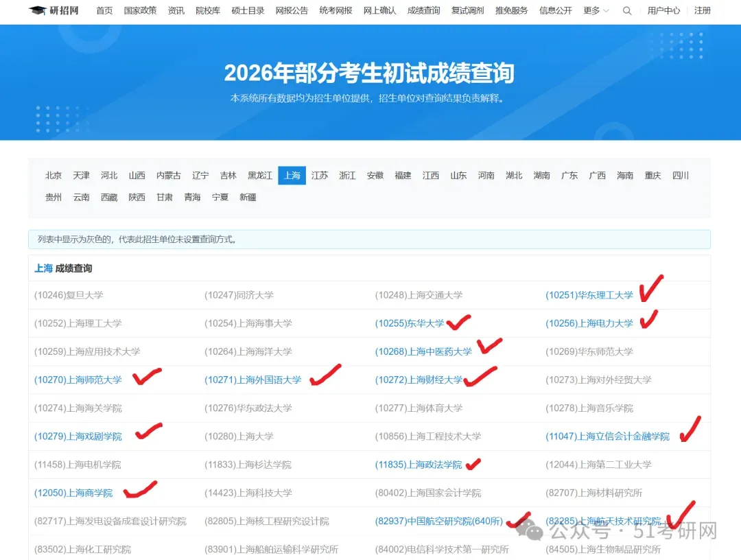Viewport: 741px width, 560px height.
Task: Select the 黑龙江 province tab
Action: click(260, 175)
